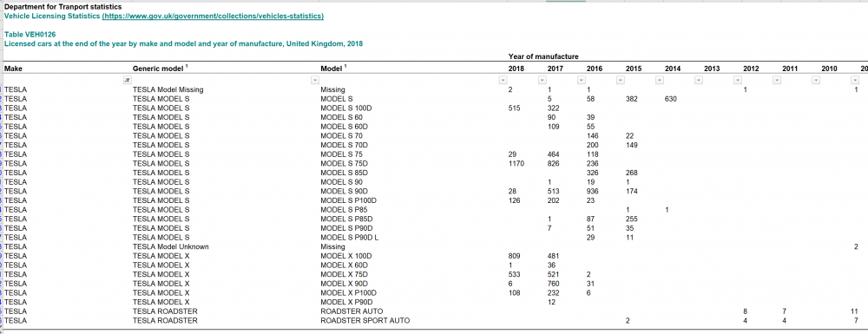Select the 2013 year header cell

(x=712, y=69)
